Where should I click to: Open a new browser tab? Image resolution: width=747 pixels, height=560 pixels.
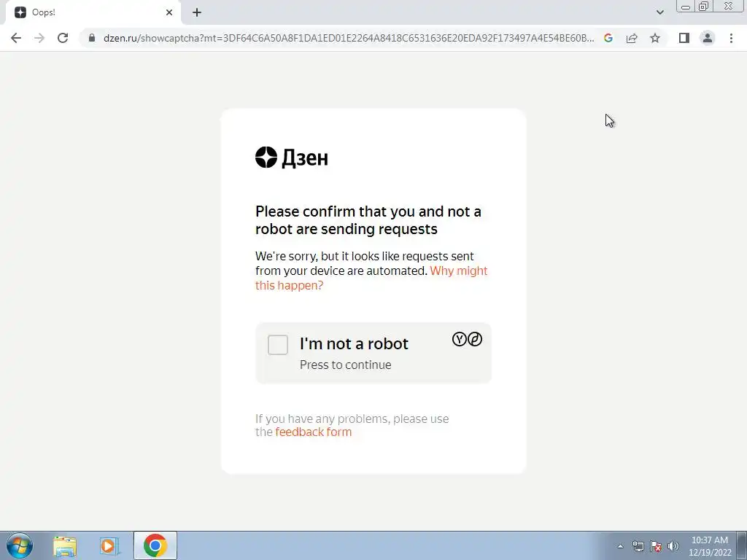click(197, 12)
